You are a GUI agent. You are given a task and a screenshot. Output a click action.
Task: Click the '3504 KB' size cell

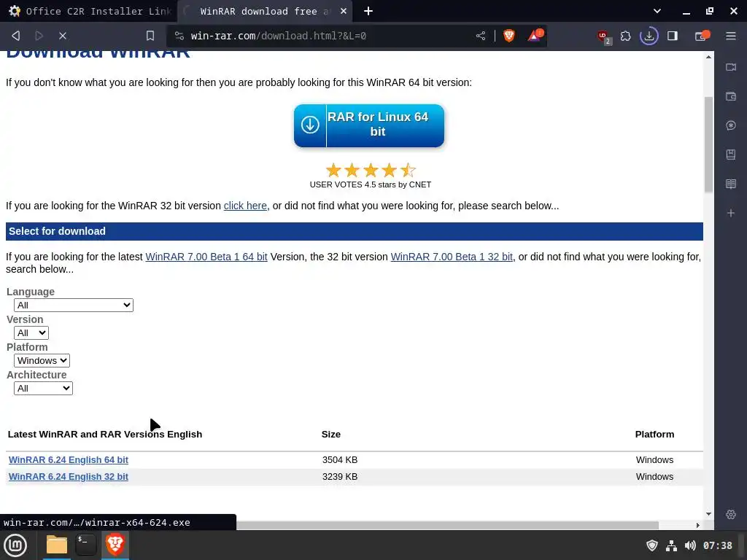click(x=340, y=460)
